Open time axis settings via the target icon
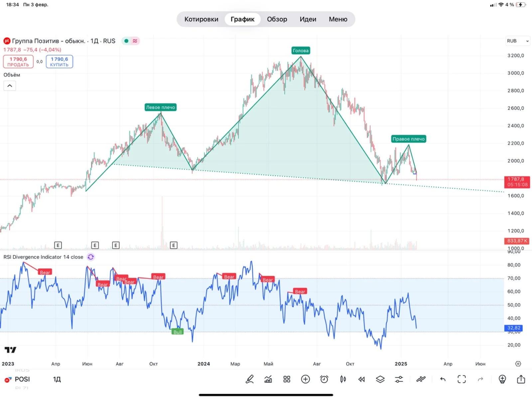The width and height of the screenshot is (532, 399). click(x=518, y=364)
